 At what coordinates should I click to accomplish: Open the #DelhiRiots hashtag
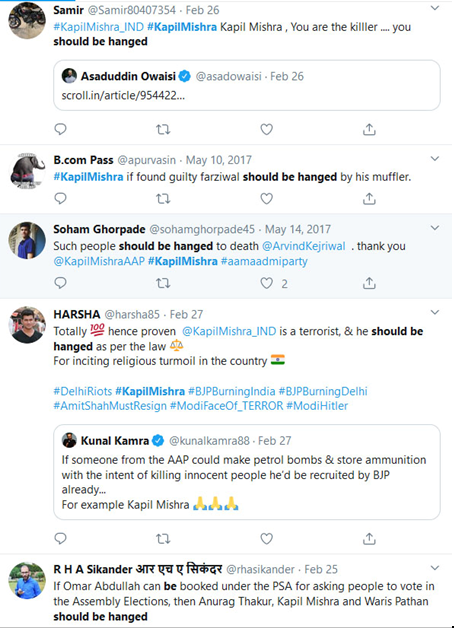83,391
